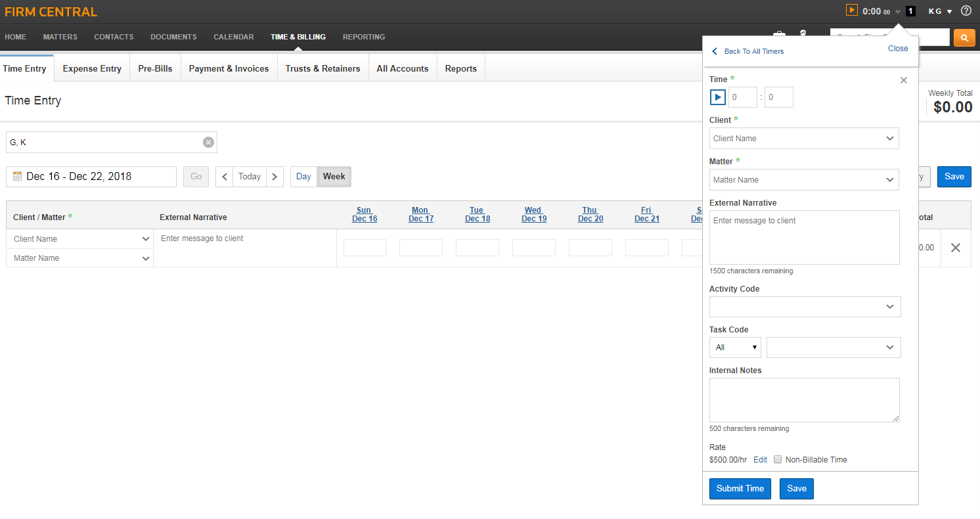Viewport: 980px width, 519px height.
Task: Open the Expense Entry tab
Action: (x=92, y=68)
